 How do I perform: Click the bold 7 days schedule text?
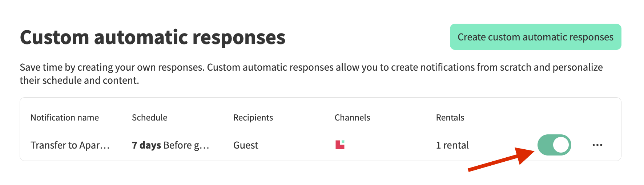tap(146, 145)
